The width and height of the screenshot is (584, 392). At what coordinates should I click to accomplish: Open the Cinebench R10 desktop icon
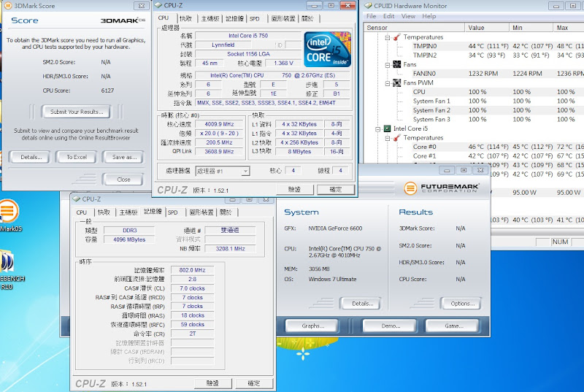coord(7,261)
